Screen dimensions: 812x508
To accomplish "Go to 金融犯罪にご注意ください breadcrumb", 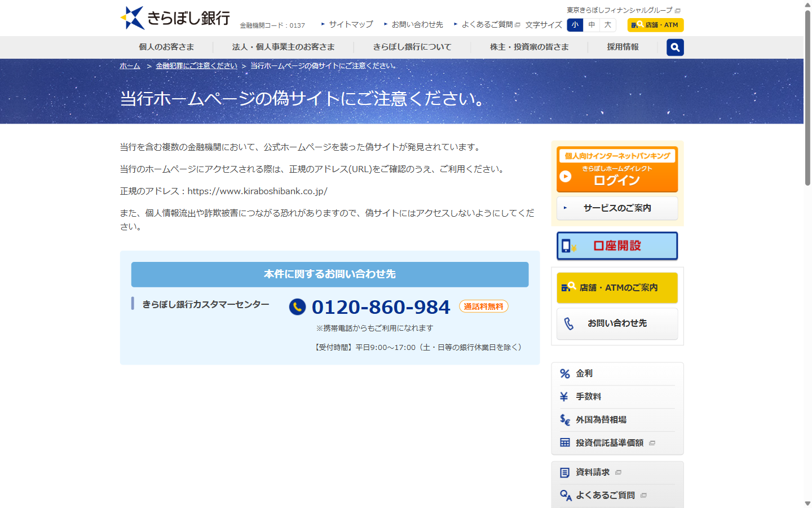I will [196, 66].
